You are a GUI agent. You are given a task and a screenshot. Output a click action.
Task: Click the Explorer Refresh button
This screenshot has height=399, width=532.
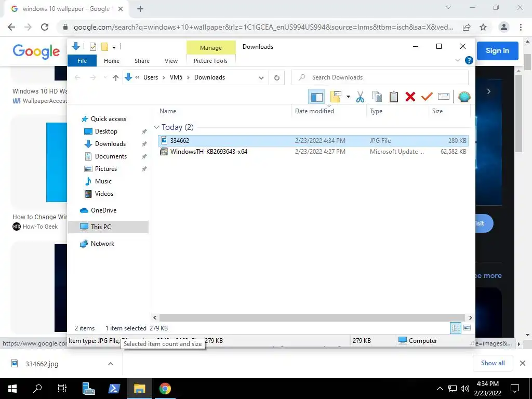(277, 77)
